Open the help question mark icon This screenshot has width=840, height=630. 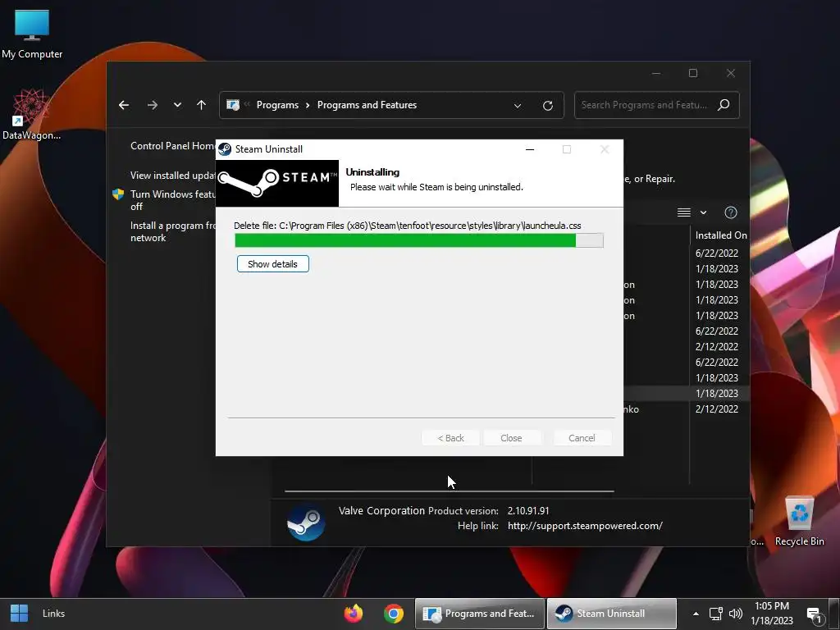pos(731,212)
